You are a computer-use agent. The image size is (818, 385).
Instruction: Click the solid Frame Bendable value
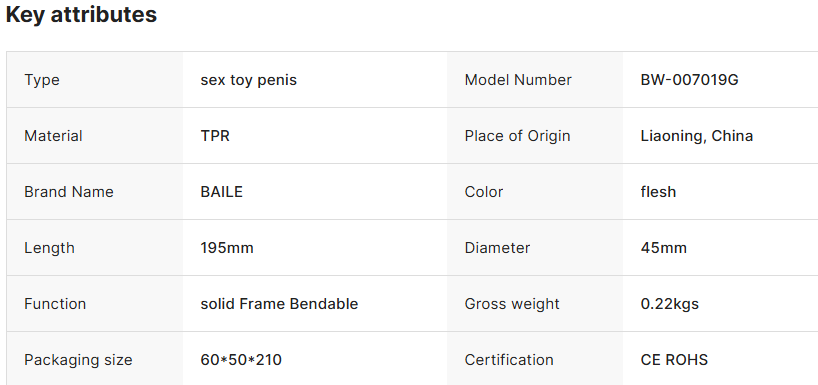click(x=279, y=304)
